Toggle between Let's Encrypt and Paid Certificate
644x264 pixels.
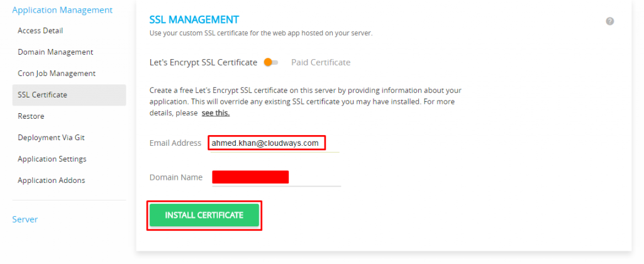[271, 62]
